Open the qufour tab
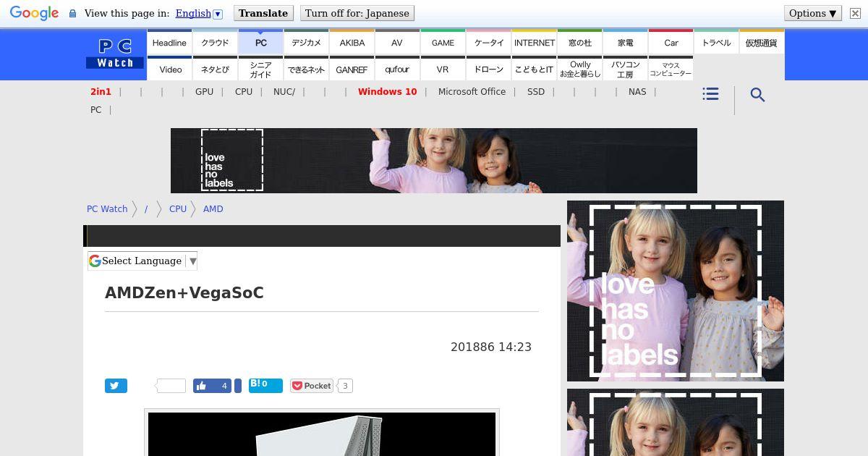The height and width of the screenshot is (456, 868). 397,69
